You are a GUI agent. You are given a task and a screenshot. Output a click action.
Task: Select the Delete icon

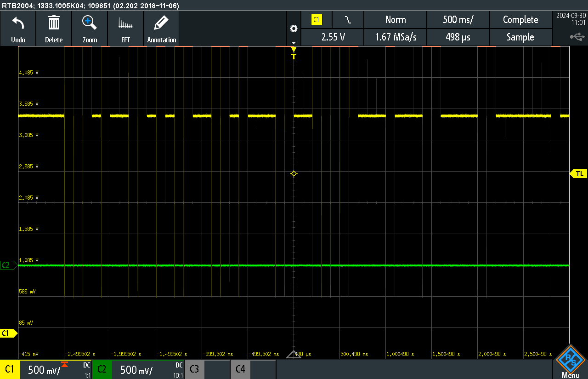pos(54,28)
